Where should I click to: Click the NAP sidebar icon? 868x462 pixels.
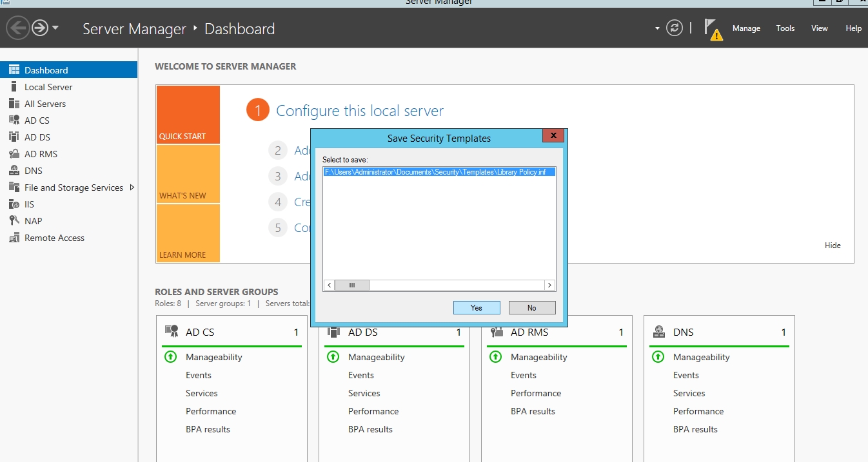14,221
